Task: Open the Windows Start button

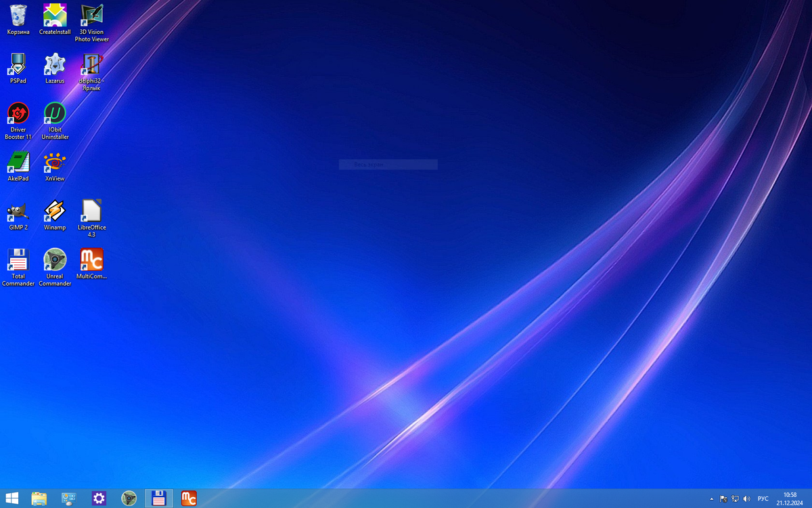Action: click(12, 499)
